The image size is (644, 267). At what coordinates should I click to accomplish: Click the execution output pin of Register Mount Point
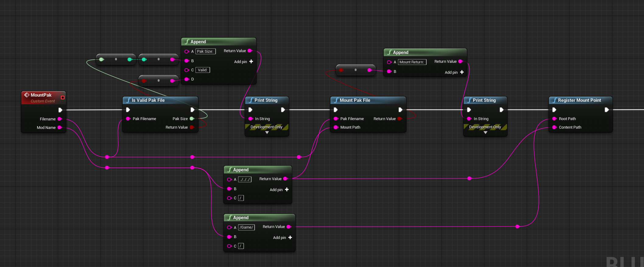(x=607, y=110)
